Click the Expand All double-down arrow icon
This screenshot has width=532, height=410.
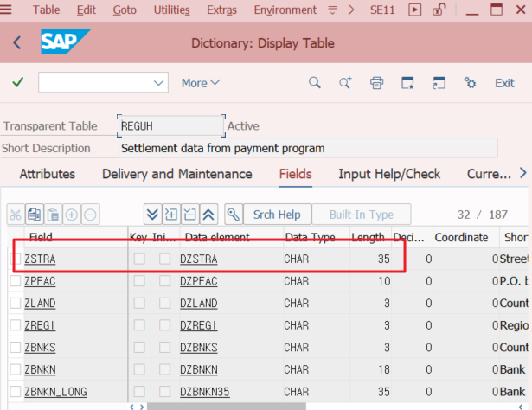coord(152,215)
